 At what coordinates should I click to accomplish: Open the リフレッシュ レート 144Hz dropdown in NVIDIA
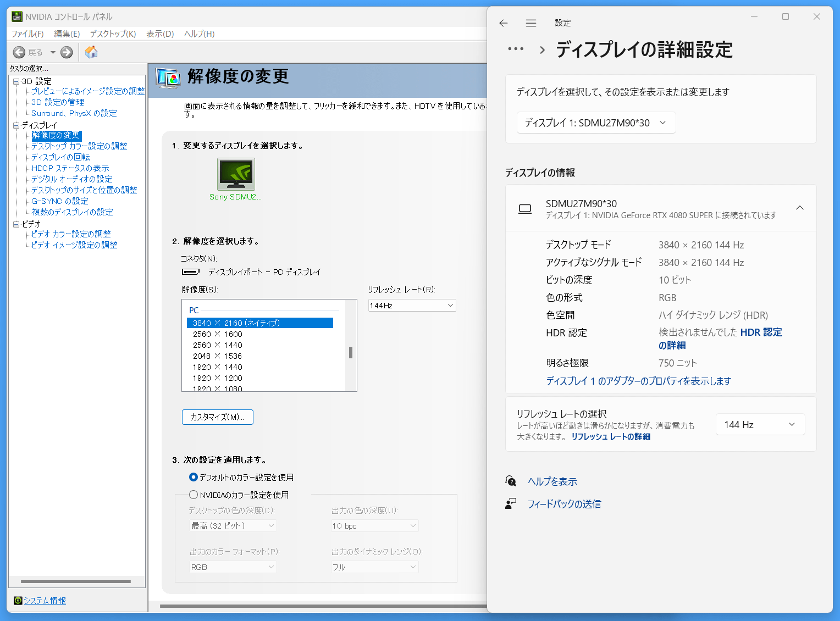click(x=412, y=306)
